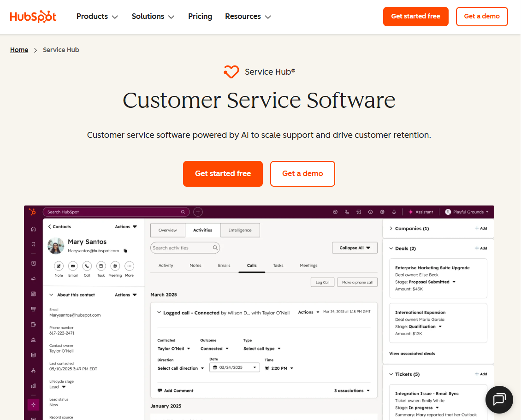Viewport: 521px width, 420px height.
Task: Click the Email icon under Mary Santos
Action: (x=73, y=266)
